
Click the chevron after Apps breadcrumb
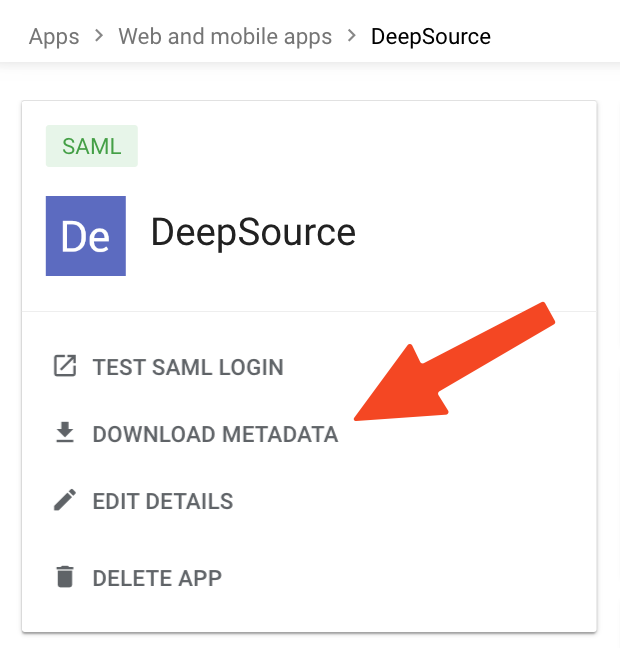pyautogui.click(x=99, y=37)
